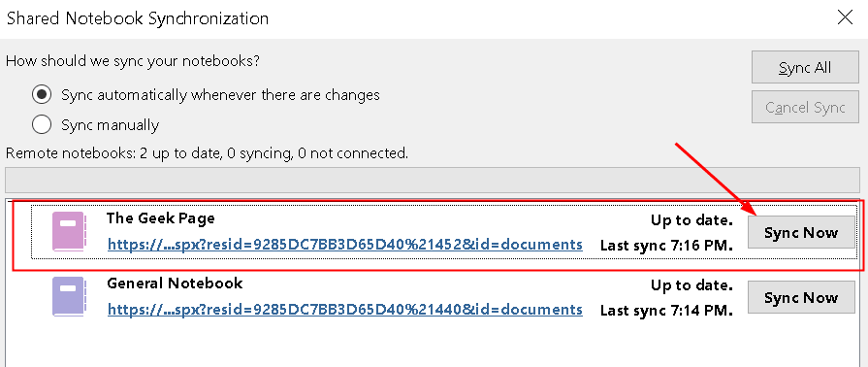Open the General Notebook URL link
Image resolution: width=868 pixels, height=367 pixels.
coord(345,310)
